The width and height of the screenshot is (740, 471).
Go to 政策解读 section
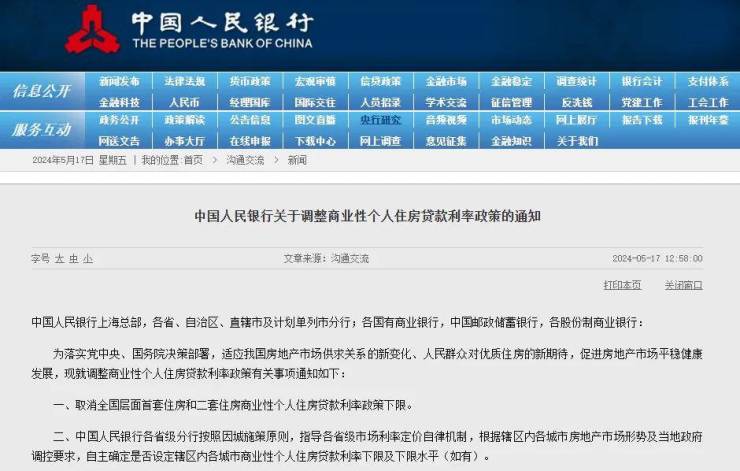(185, 120)
